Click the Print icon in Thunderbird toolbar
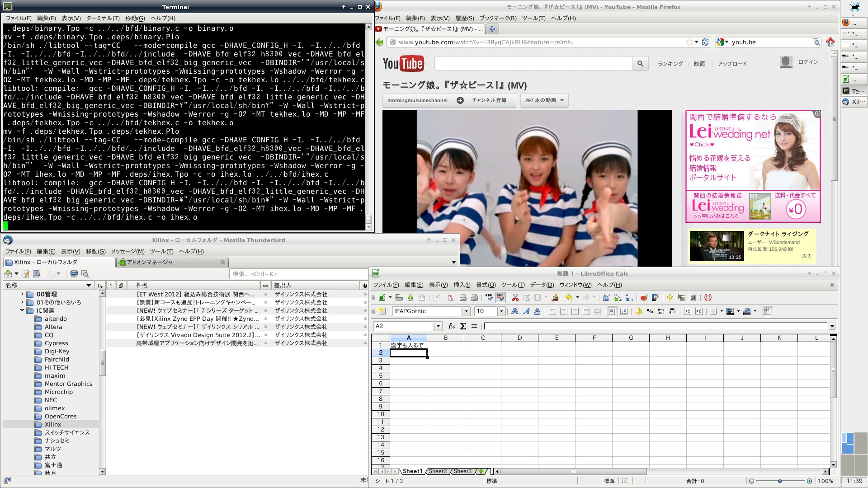 click(x=74, y=274)
